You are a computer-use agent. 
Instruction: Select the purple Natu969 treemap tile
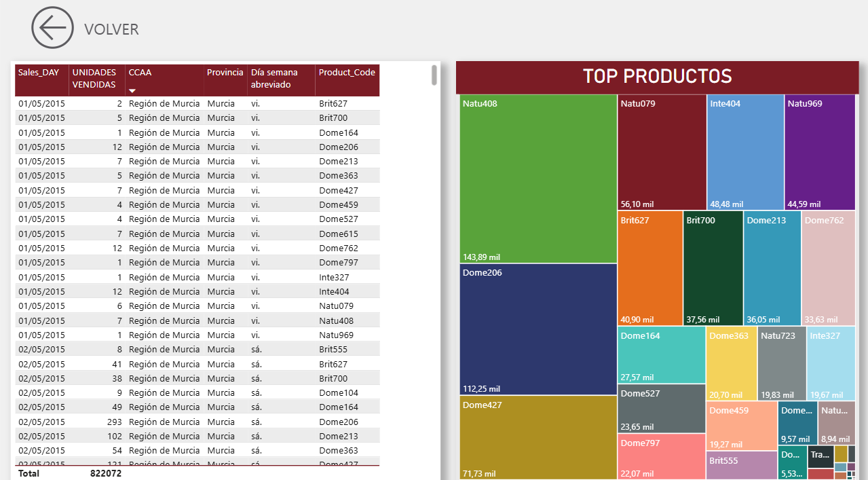[x=820, y=153]
